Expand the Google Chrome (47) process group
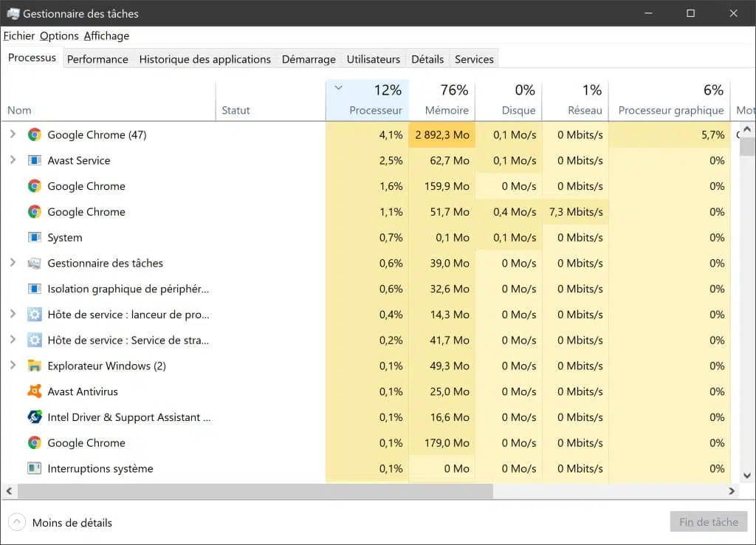Image resolution: width=756 pixels, height=545 pixels. click(x=13, y=134)
